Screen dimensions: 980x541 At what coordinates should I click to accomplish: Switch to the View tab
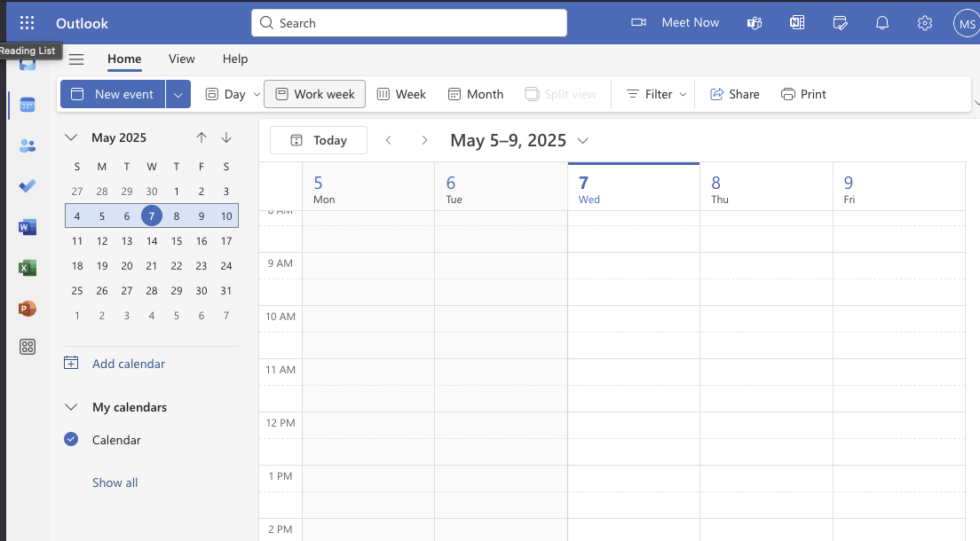(x=181, y=59)
